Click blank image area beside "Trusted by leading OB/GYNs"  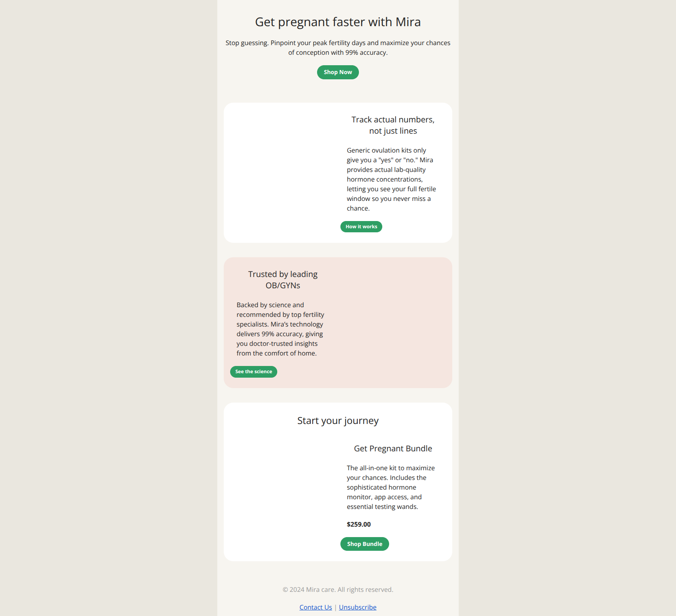click(x=393, y=322)
